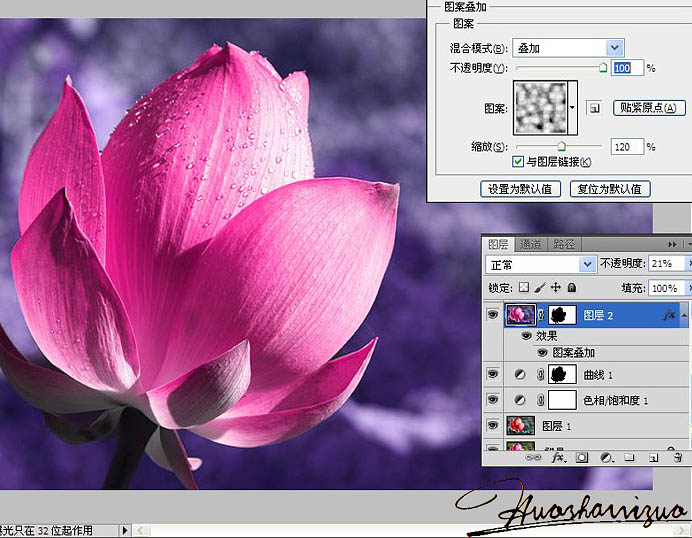
Task: Click the new preset from pattern icon
Action: pyautogui.click(x=593, y=108)
